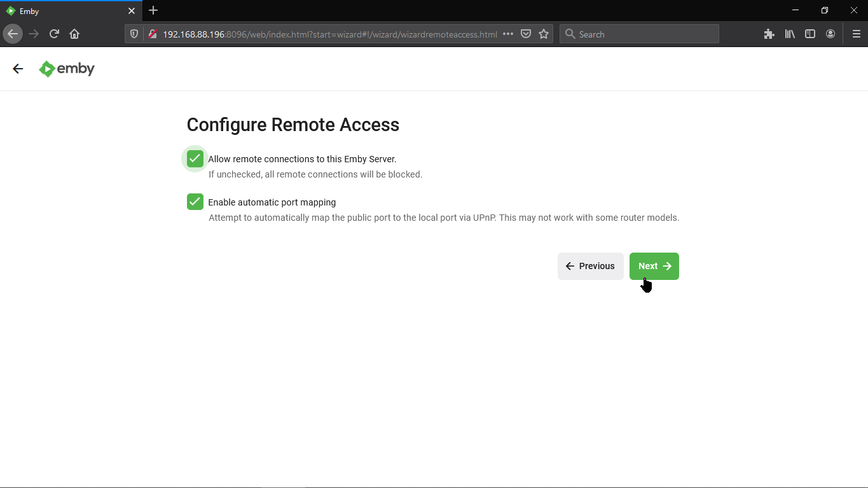This screenshot has height=488, width=868.
Task: Open the Firefox account icon
Action: 830,34
